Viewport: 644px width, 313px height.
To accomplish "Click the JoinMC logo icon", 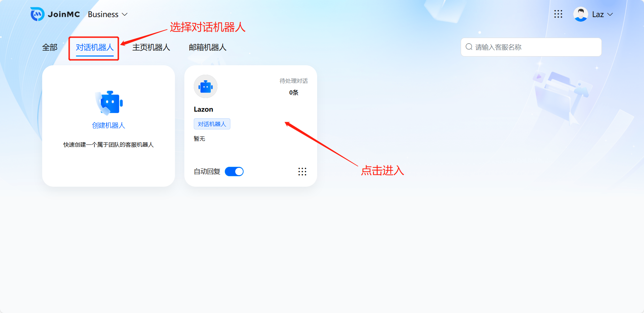I will (x=37, y=14).
